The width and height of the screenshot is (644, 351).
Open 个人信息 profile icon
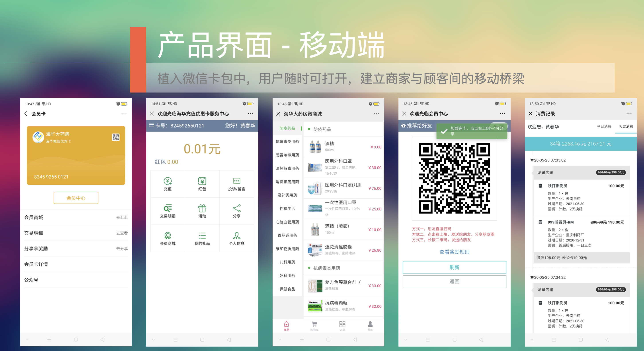point(236,238)
